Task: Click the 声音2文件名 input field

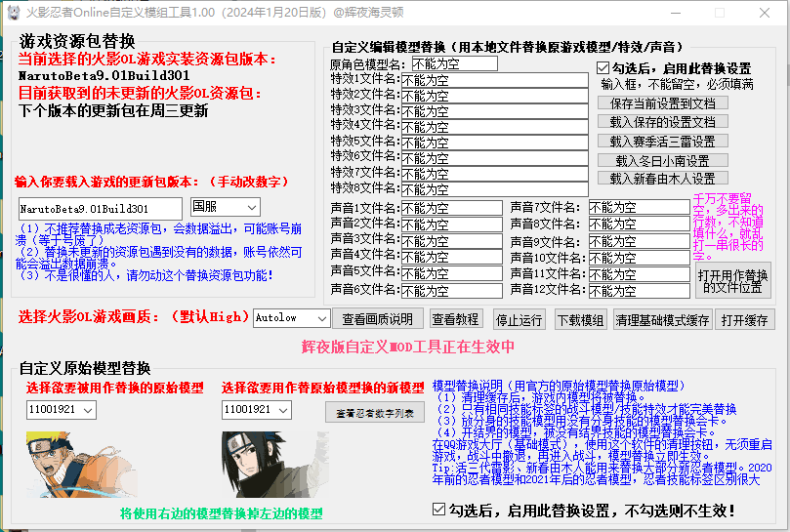Action: (x=452, y=225)
